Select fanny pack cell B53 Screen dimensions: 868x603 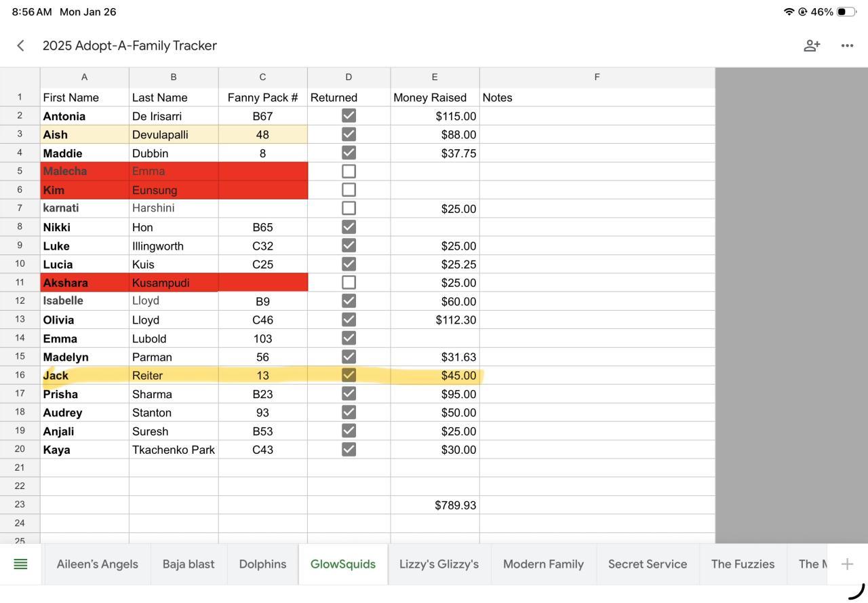[263, 431]
